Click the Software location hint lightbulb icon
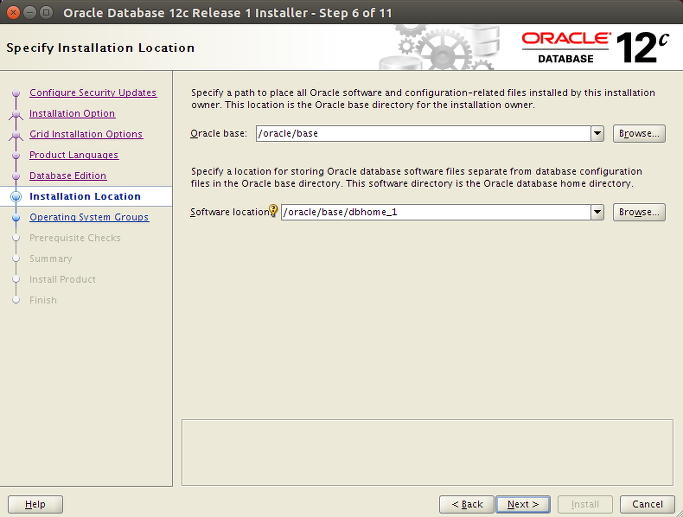 pyautogui.click(x=273, y=211)
